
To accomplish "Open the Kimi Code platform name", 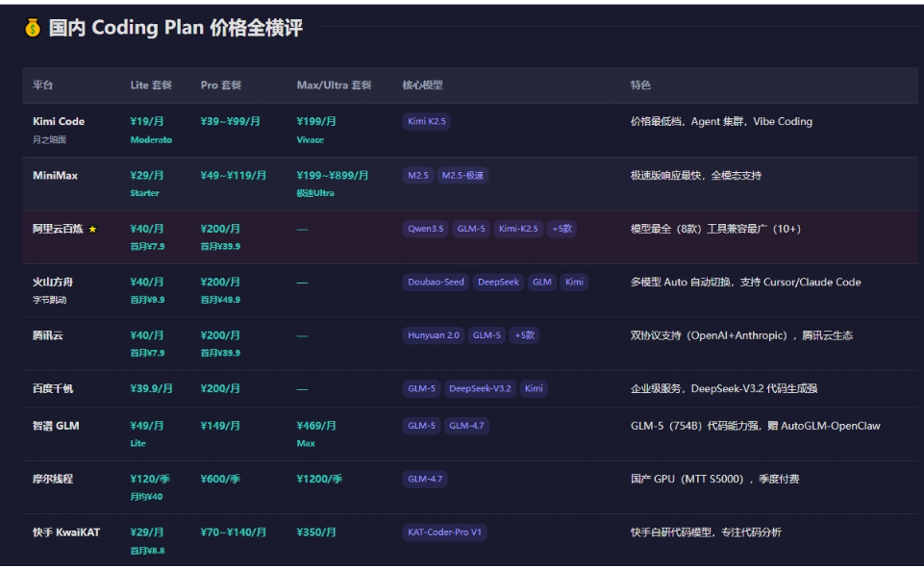I will (x=59, y=122).
